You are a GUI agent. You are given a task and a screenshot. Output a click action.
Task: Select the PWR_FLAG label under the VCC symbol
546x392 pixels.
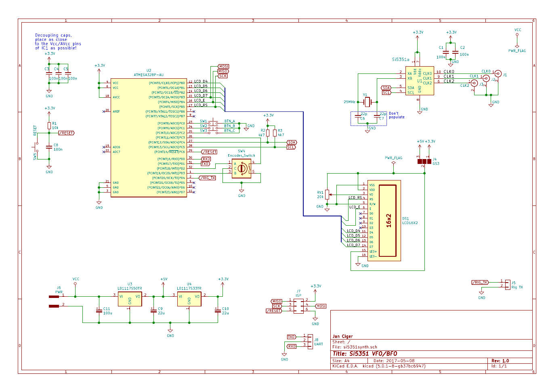coord(517,51)
